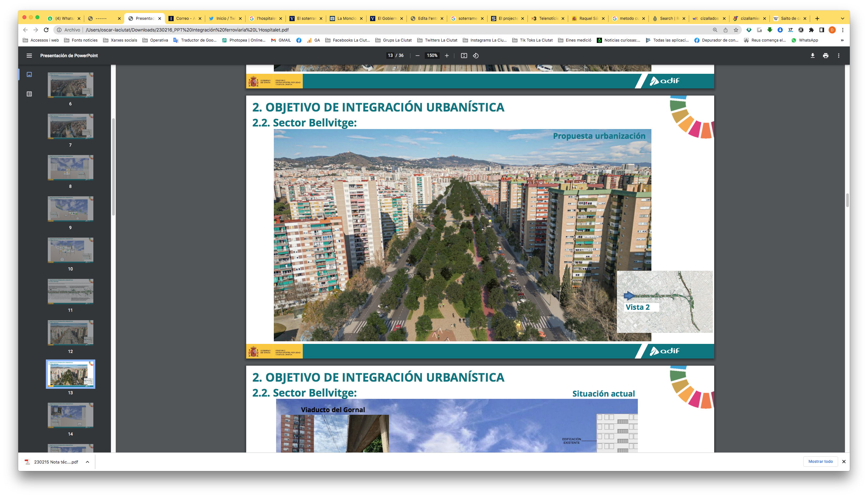868x497 pixels.
Task: Click the zoom out minus button
Action: [x=417, y=56]
